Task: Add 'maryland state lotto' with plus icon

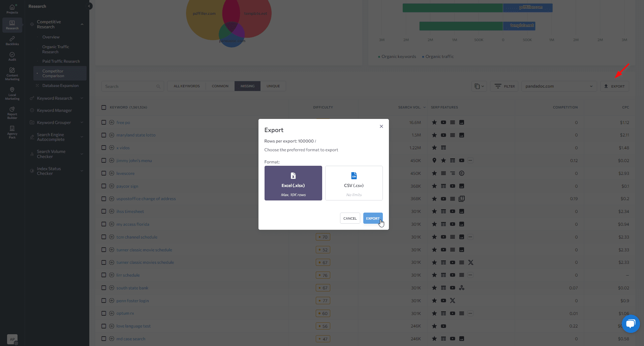Action: pyautogui.click(x=112, y=135)
